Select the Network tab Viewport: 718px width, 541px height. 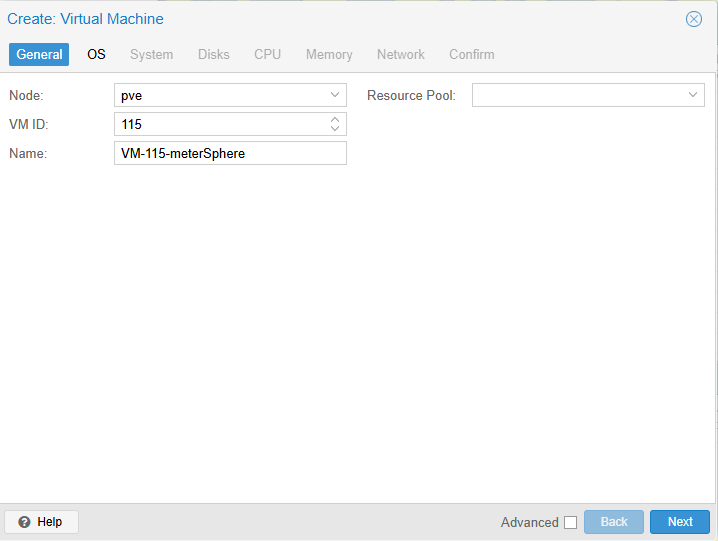click(400, 55)
